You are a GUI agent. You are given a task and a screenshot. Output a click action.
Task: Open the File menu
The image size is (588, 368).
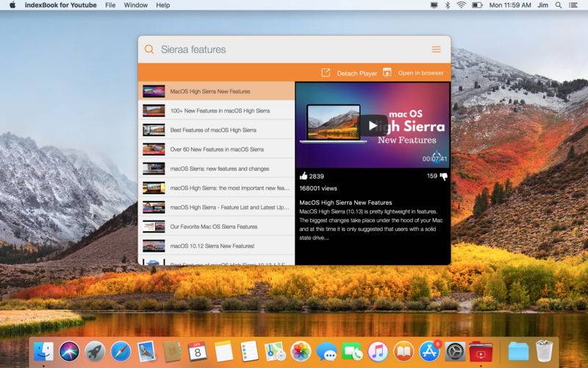click(x=110, y=5)
